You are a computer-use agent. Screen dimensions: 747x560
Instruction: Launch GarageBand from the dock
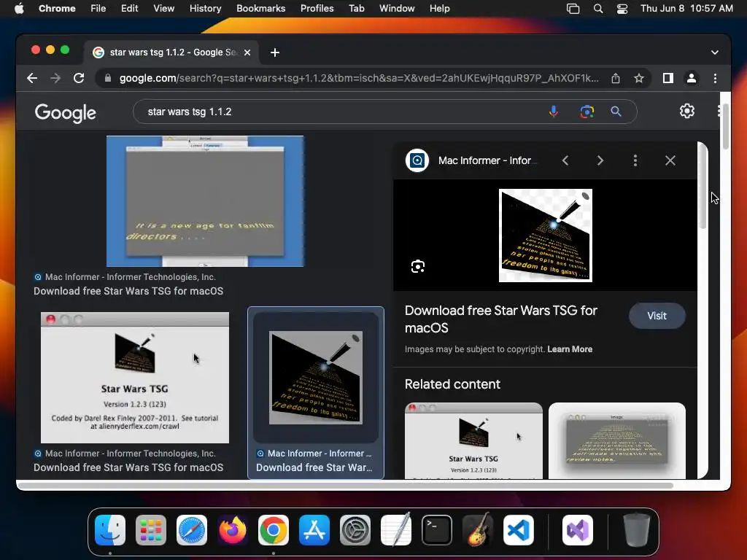[478, 530]
